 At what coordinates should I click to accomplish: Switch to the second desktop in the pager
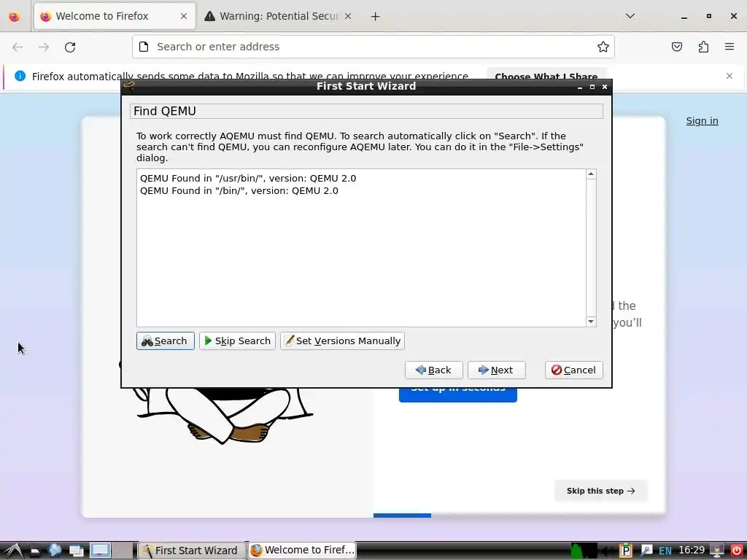pyautogui.click(x=122, y=551)
